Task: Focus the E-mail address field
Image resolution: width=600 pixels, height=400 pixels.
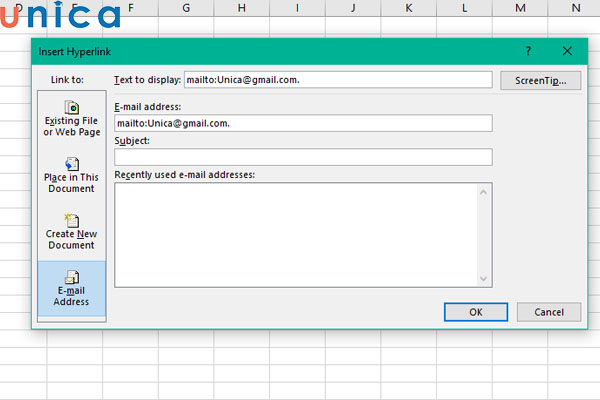Action: pyautogui.click(x=303, y=123)
